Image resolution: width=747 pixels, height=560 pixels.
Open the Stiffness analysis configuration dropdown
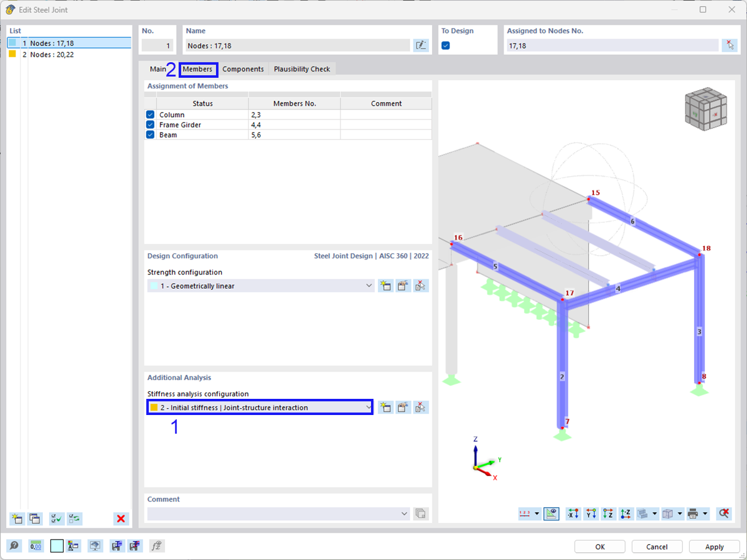pyautogui.click(x=369, y=408)
